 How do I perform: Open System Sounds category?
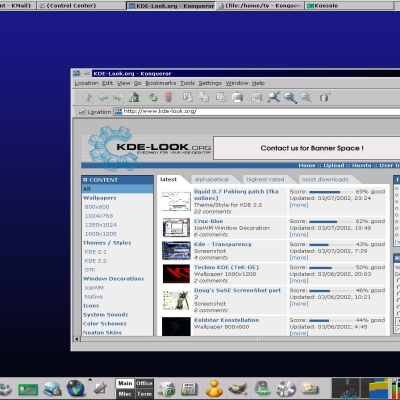106,315
